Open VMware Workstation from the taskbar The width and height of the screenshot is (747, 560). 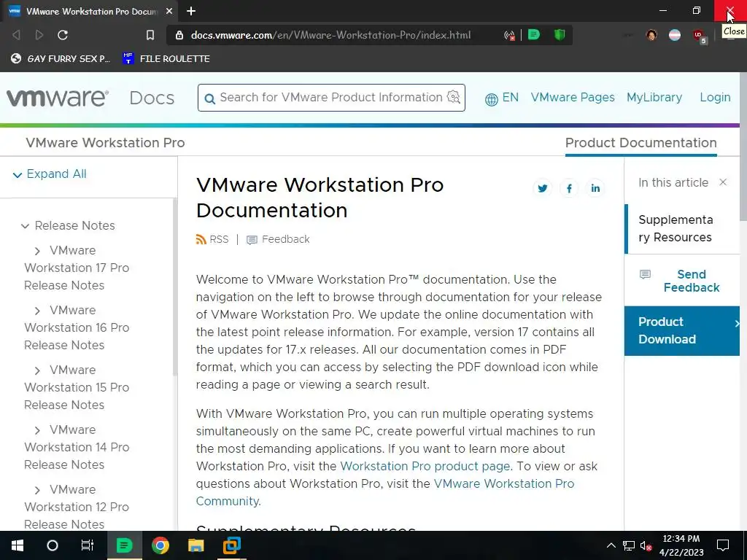(x=232, y=545)
